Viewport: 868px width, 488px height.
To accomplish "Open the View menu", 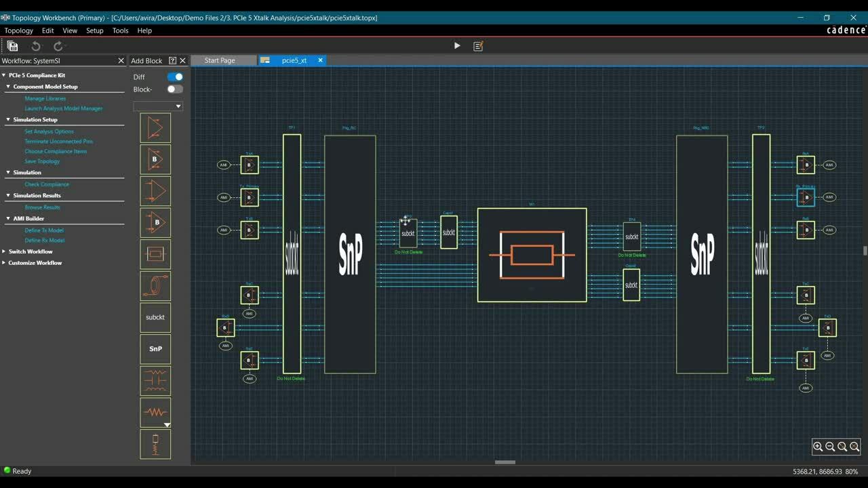I will click(70, 30).
